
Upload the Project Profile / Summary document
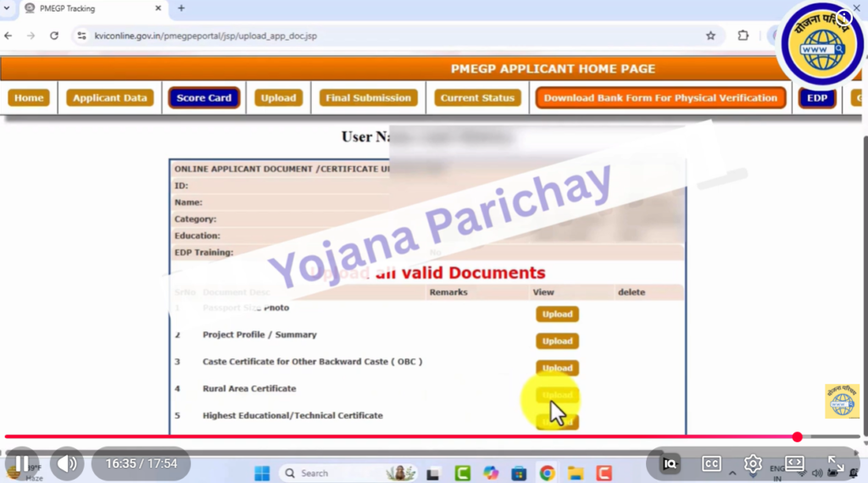557,341
